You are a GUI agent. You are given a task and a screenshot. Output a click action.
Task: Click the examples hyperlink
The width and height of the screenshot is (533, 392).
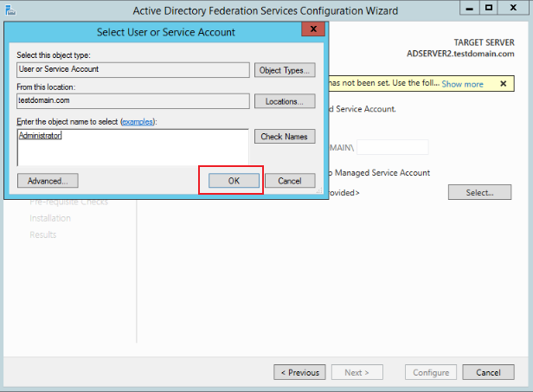pyautogui.click(x=138, y=122)
